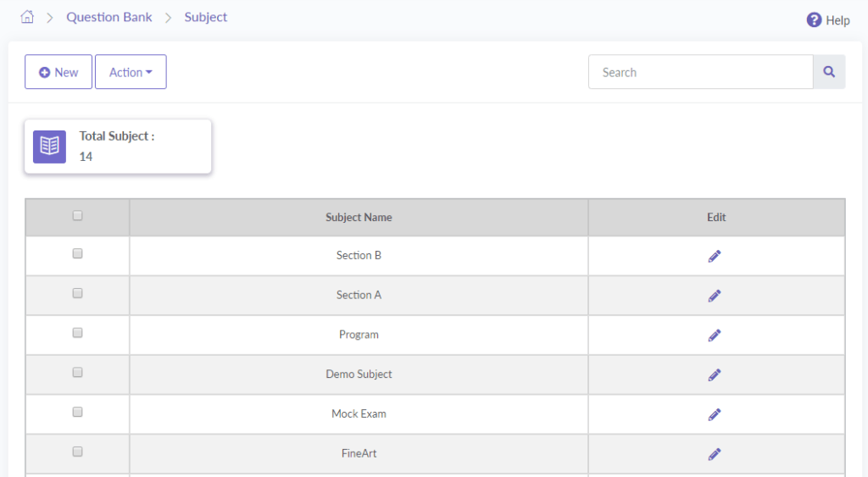Click the Subject breadcrumb link

tap(206, 17)
